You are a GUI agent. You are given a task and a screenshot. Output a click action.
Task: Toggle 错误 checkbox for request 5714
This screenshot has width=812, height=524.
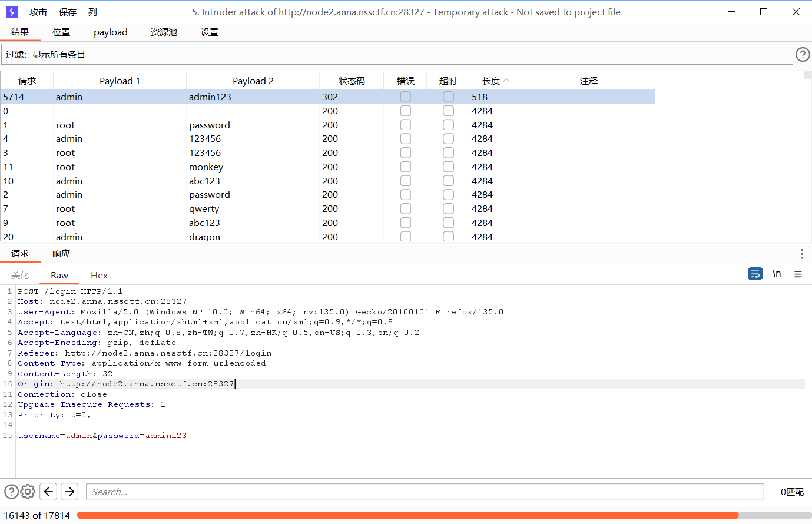(406, 97)
